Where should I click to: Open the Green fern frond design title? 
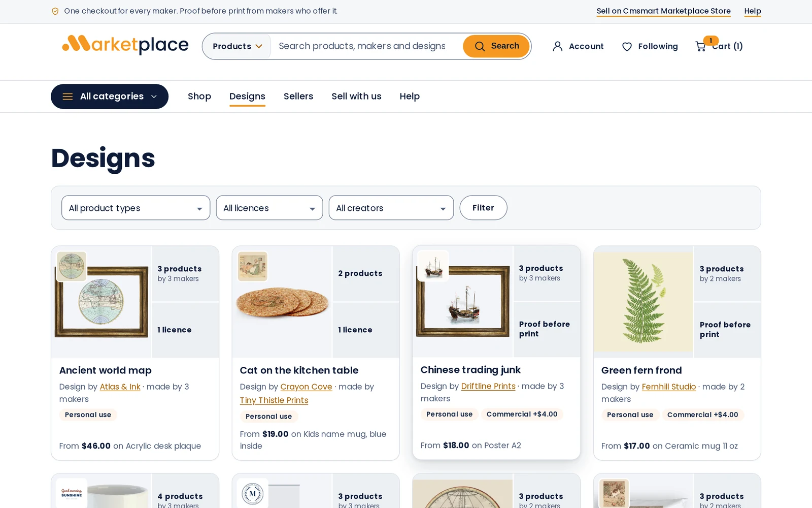coord(641,370)
